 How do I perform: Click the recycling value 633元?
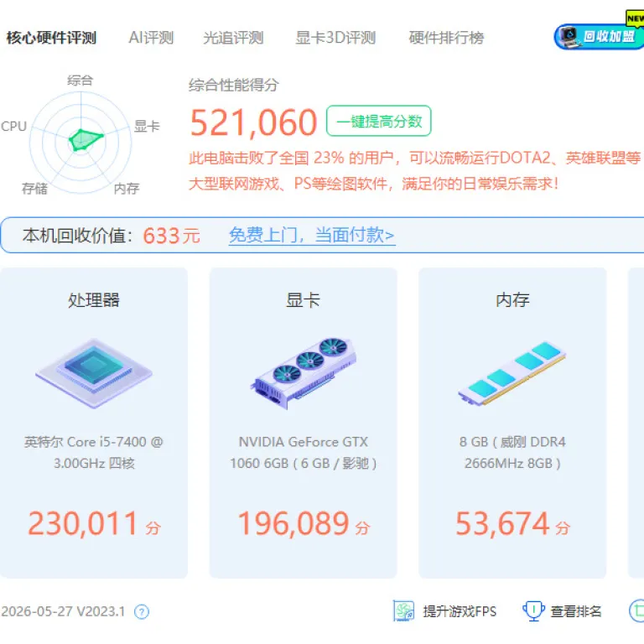[x=171, y=236]
